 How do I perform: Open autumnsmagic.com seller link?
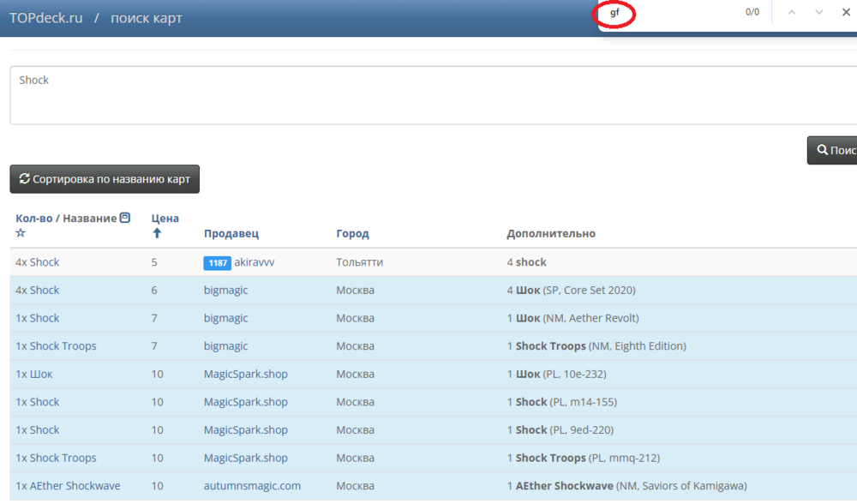[x=252, y=486]
